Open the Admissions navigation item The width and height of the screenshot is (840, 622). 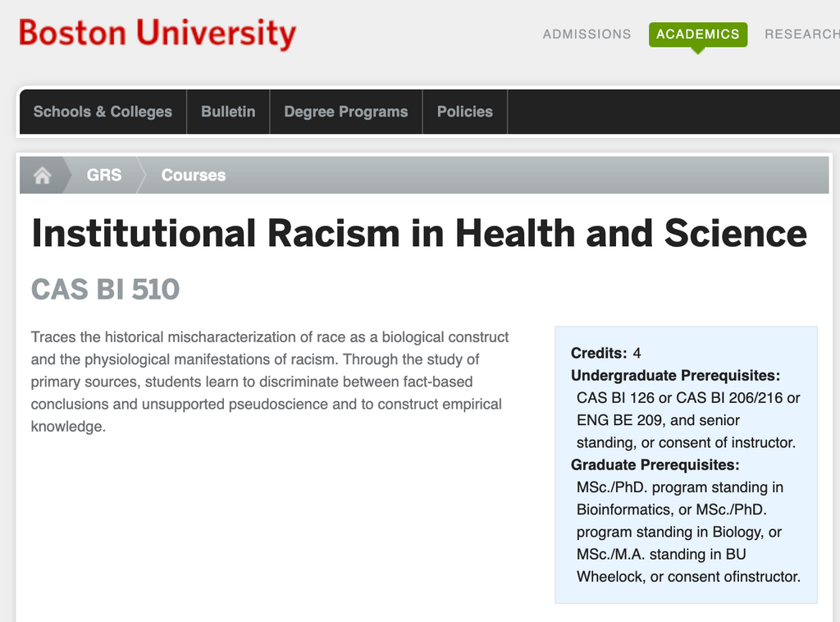(x=587, y=34)
